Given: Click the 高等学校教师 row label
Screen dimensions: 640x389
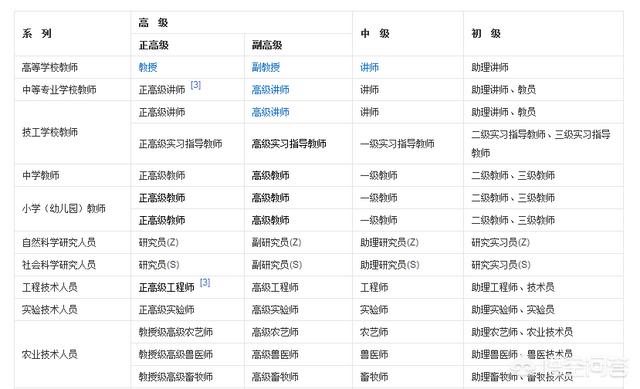Looking at the screenshot, I should click(x=50, y=67).
